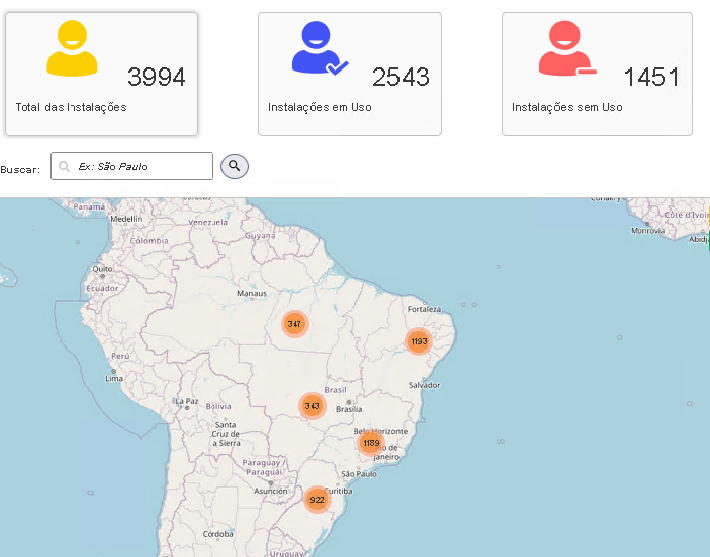Click the 1451 unused count
This screenshot has height=557, width=710.
(652, 77)
